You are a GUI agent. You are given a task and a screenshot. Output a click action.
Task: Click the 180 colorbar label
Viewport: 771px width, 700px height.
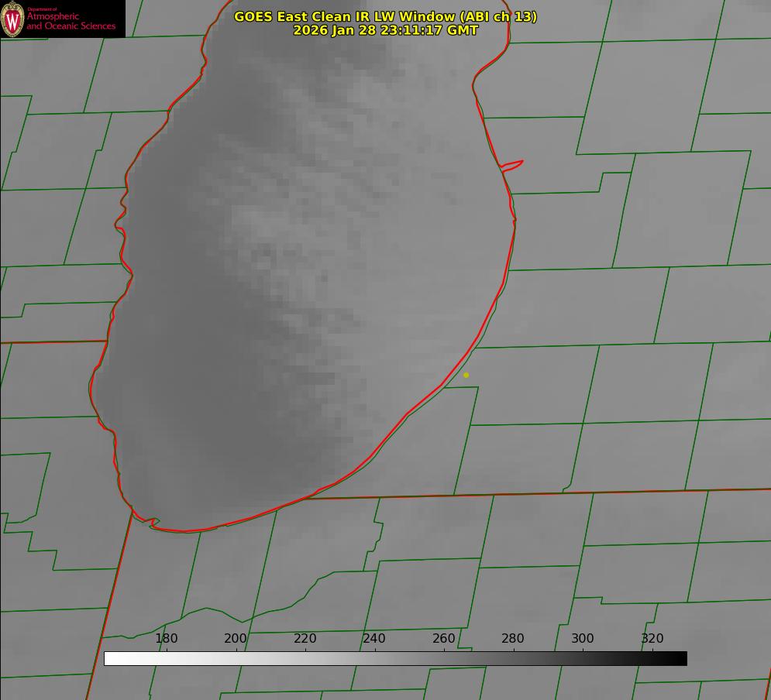[x=166, y=638]
